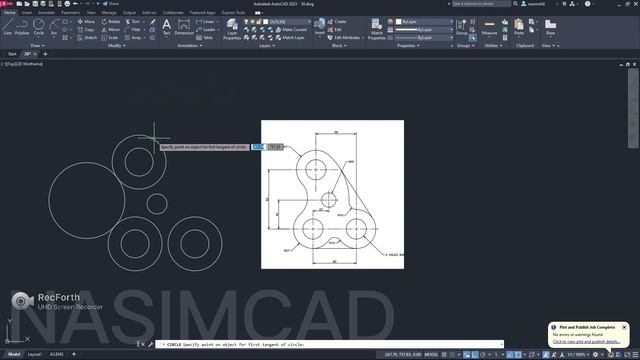Switch to the Start file tab
The height and width of the screenshot is (360, 640).
click(12, 54)
